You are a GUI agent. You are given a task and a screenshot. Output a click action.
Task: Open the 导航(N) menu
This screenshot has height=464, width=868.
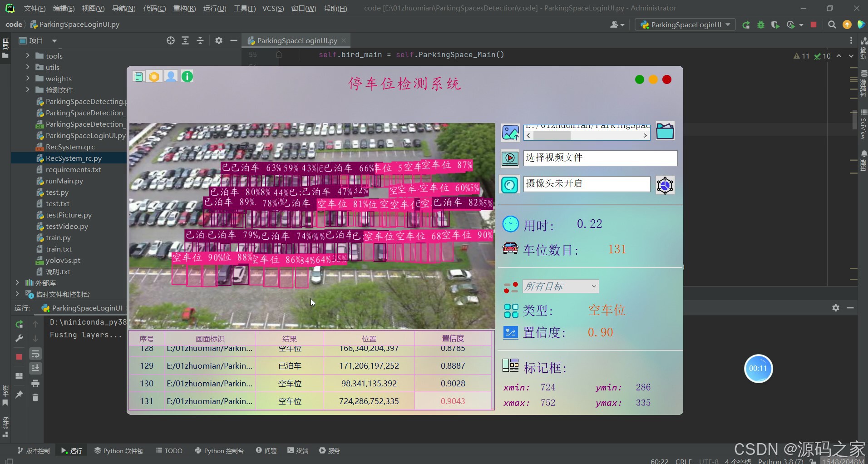click(x=123, y=8)
